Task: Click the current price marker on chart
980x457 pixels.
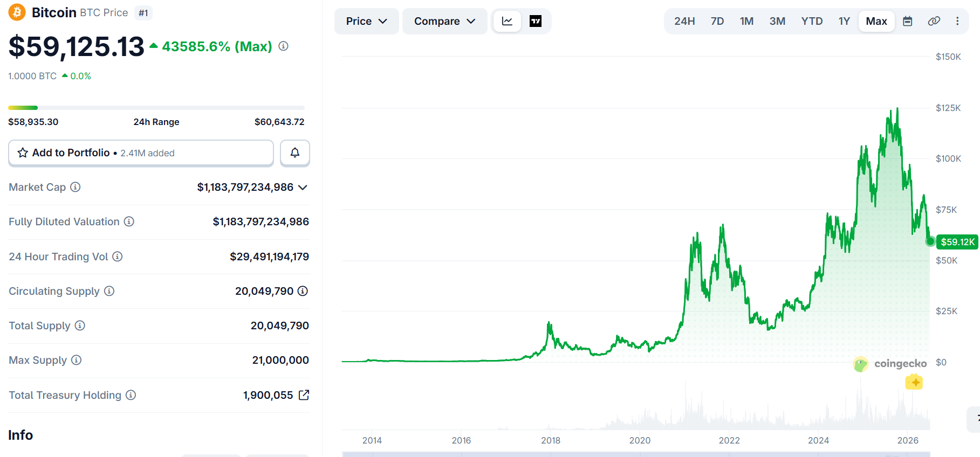Action: point(930,241)
